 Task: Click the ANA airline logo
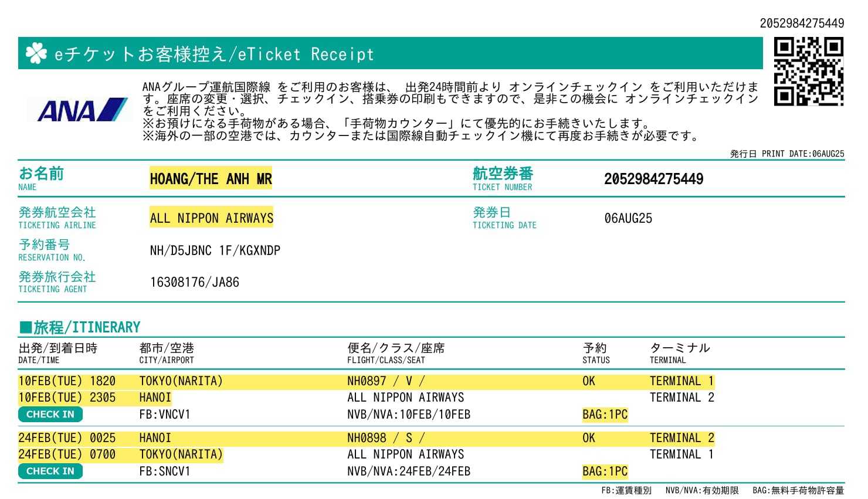coord(82,110)
